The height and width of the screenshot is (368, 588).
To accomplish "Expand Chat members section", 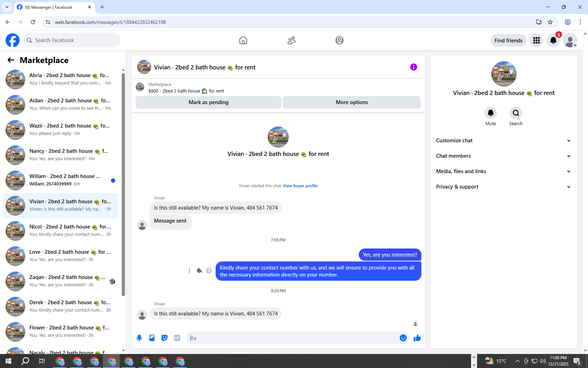I will [504, 156].
